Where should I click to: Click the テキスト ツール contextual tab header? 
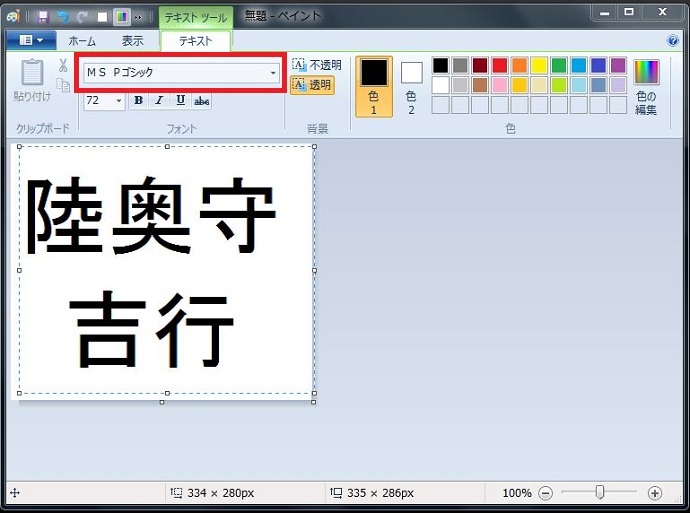[x=196, y=18]
